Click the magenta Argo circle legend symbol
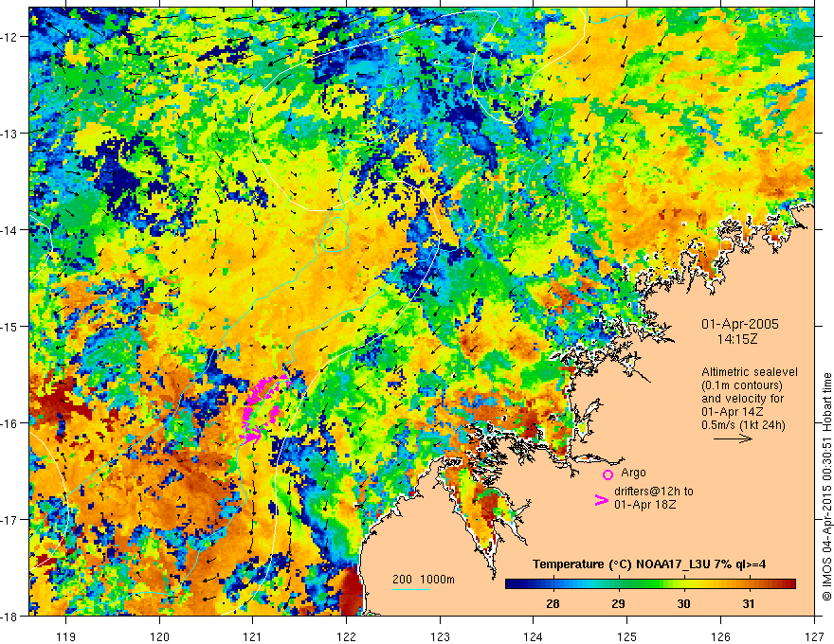 click(x=607, y=474)
